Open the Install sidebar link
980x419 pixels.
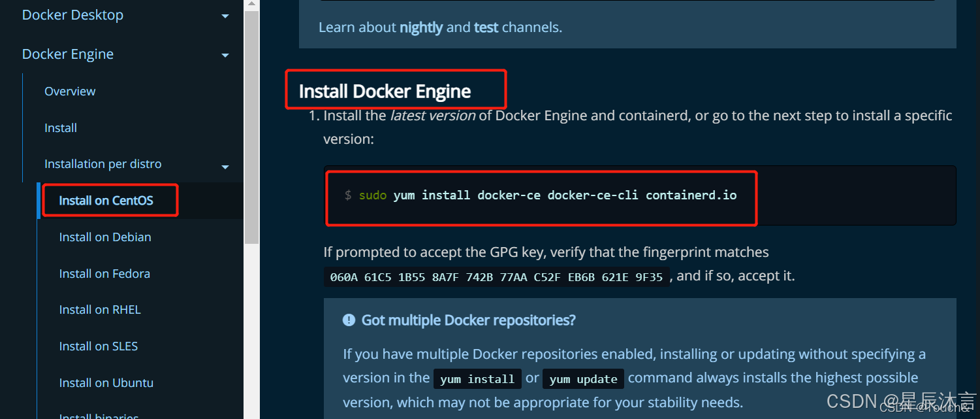tap(61, 128)
